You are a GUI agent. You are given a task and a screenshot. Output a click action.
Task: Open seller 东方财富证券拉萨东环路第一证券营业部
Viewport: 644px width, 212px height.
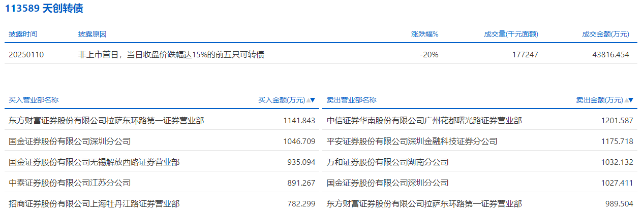pyautogui.click(x=424, y=204)
